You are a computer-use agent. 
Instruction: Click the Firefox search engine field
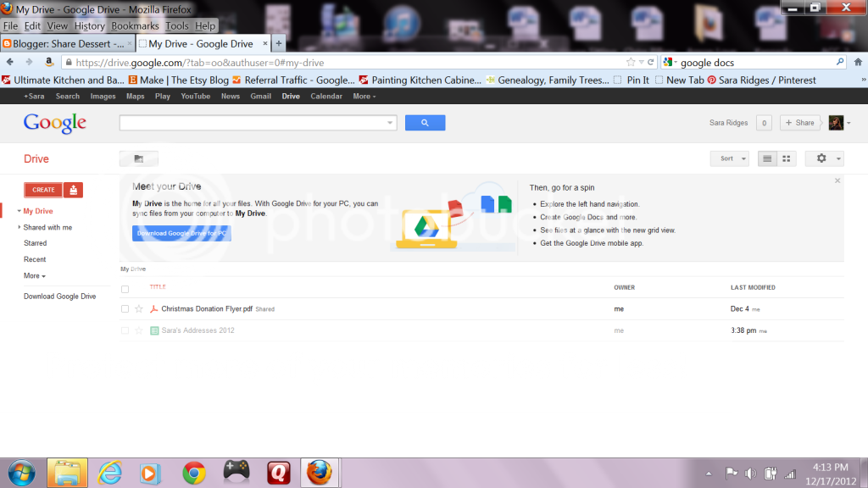point(755,63)
